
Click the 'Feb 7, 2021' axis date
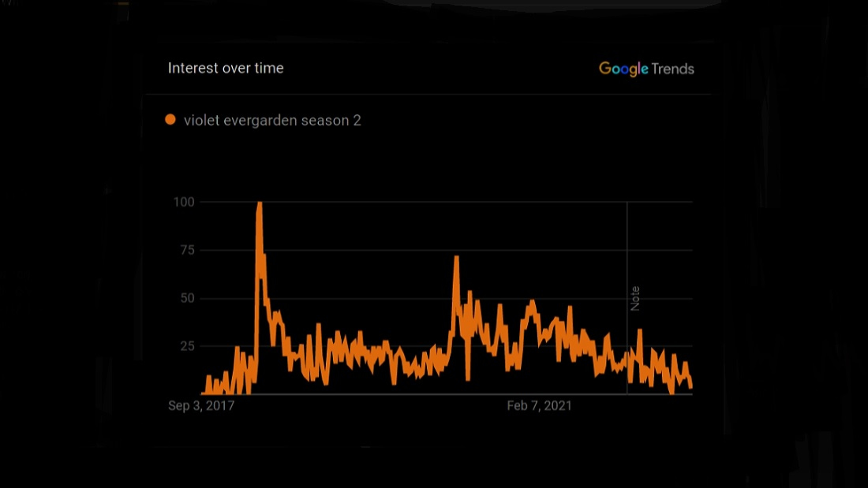539,405
